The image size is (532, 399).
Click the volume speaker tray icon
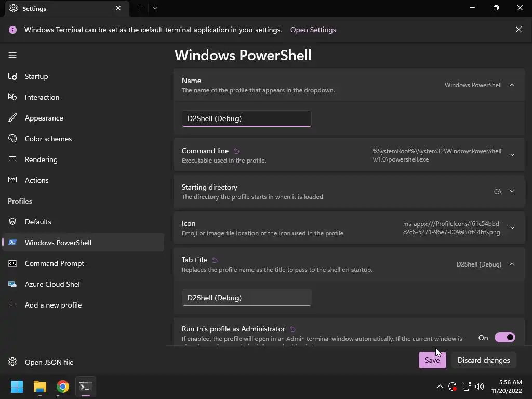tap(480, 387)
